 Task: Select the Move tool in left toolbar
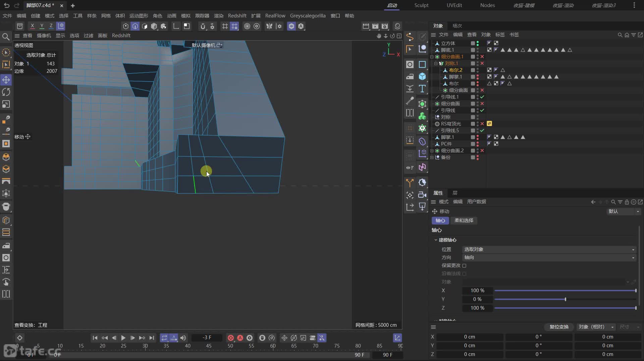pos(6,80)
